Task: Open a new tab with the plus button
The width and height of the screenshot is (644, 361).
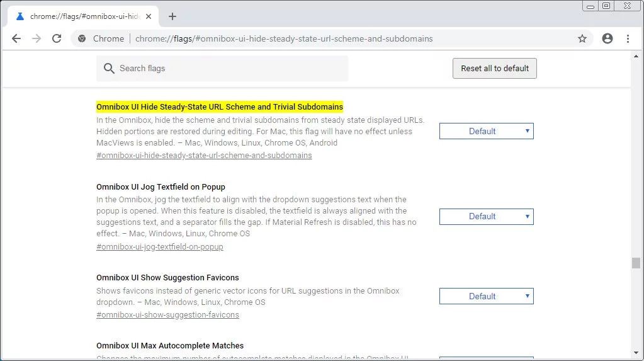Action: (x=172, y=16)
